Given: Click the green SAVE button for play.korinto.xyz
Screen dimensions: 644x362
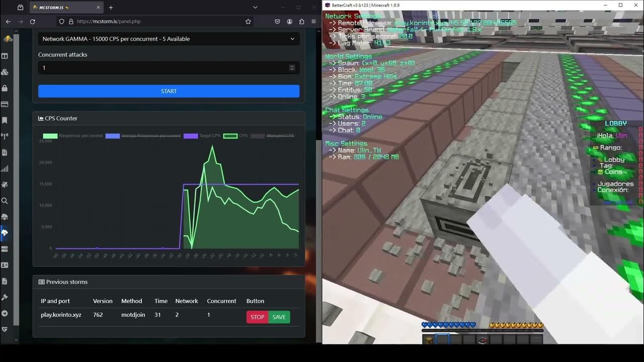Looking at the screenshot, I should [279, 317].
